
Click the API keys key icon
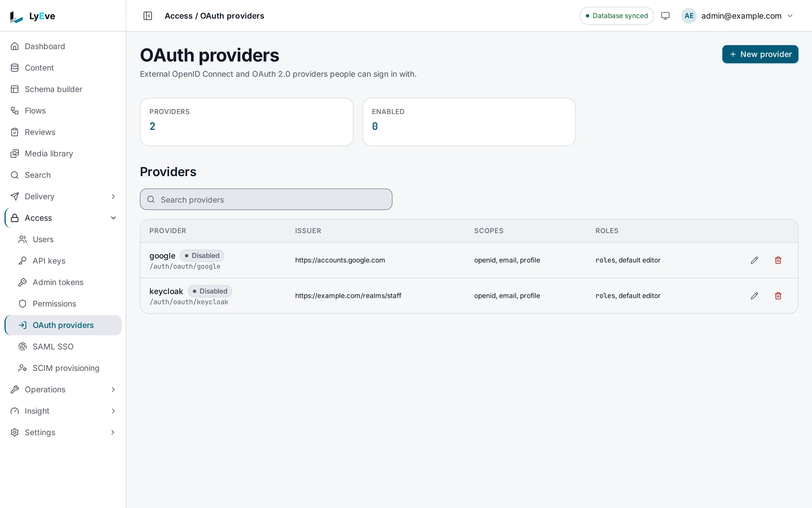pyautogui.click(x=23, y=261)
